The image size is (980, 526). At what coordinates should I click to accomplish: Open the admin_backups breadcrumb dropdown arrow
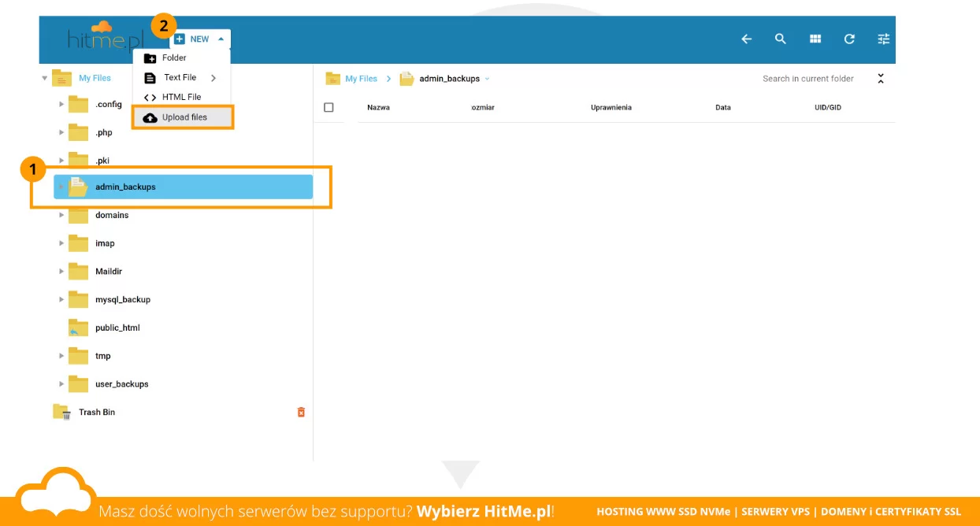(487, 79)
